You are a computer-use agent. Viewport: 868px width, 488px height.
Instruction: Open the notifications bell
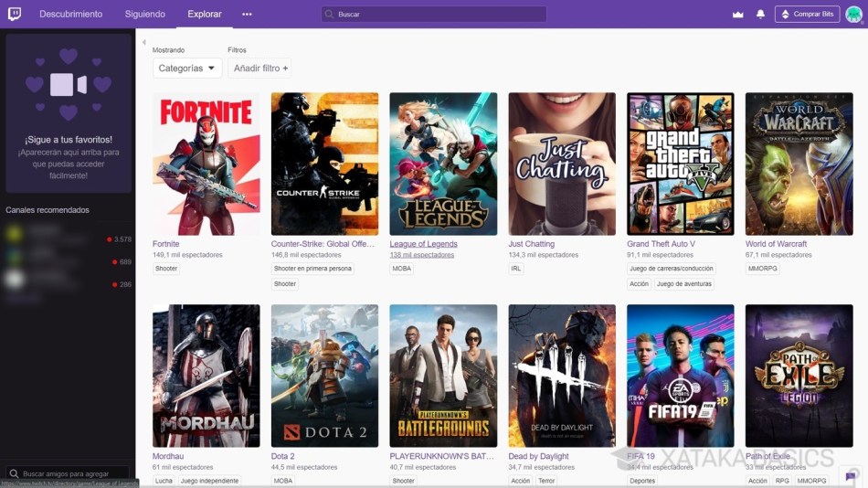pos(760,15)
